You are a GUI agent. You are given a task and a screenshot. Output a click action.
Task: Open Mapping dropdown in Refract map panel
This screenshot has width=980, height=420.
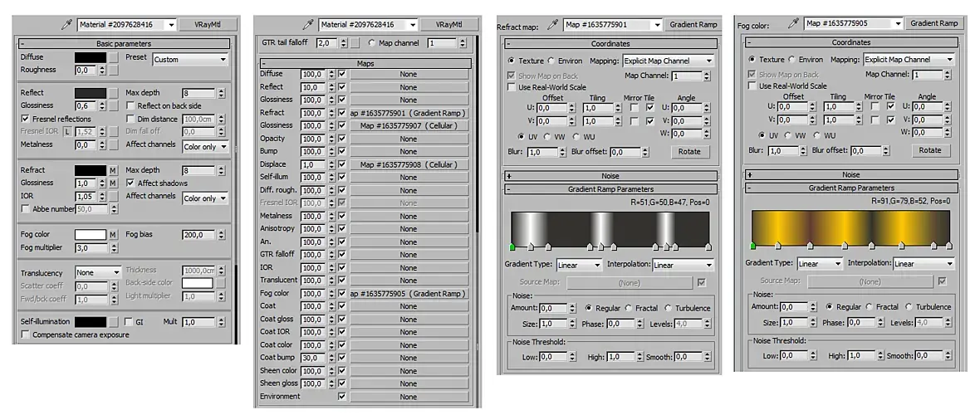click(668, 61)
